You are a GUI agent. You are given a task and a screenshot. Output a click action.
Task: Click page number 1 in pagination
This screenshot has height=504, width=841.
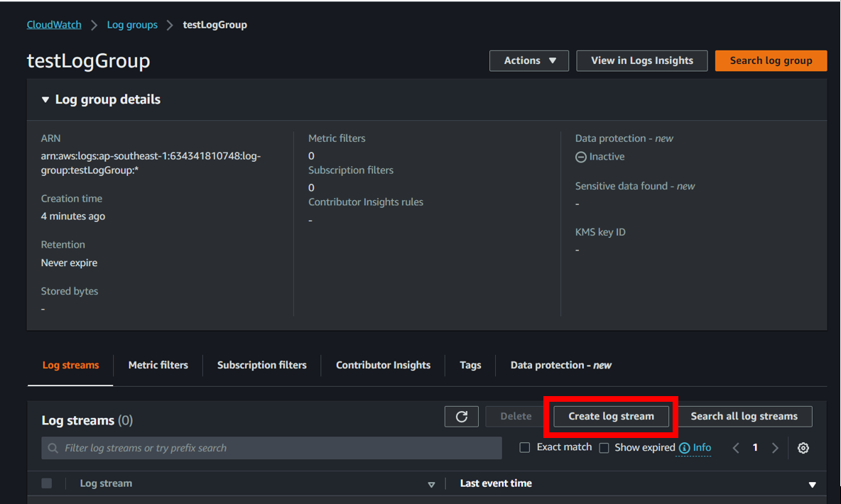755,448
